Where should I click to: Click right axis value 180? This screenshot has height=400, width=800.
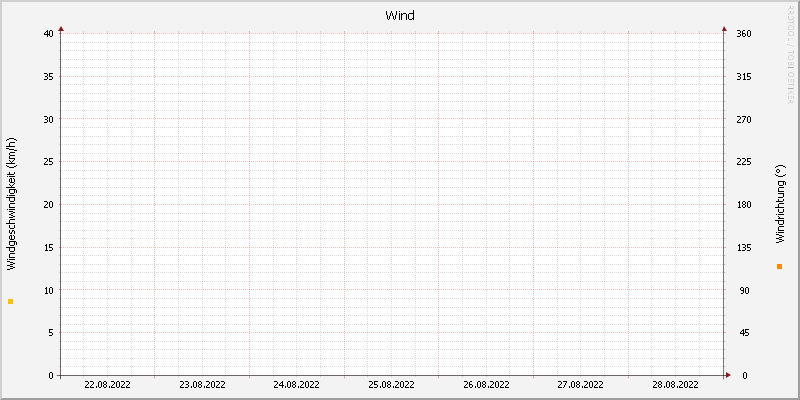tap(744, 205)
